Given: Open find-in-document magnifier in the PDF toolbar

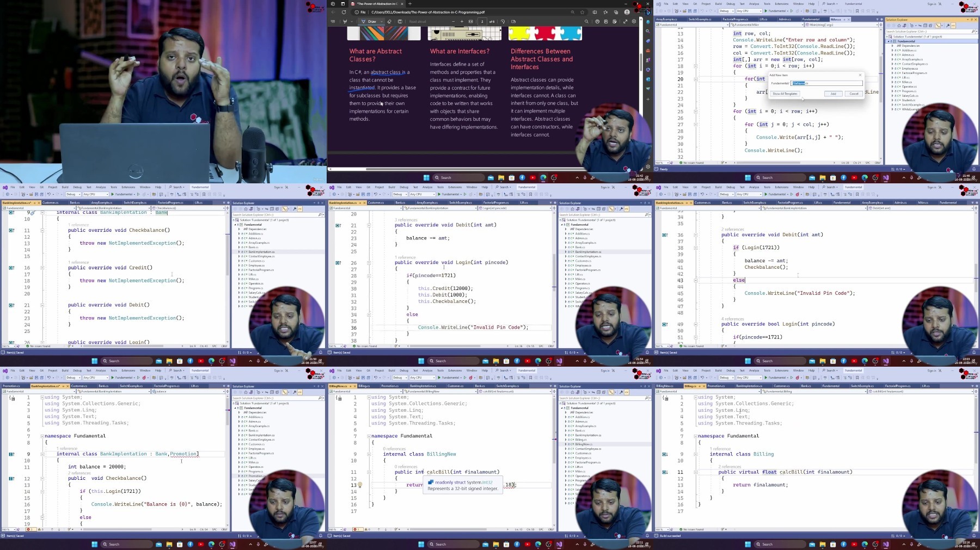Looking at the screenshot, I should click(586, 22).
